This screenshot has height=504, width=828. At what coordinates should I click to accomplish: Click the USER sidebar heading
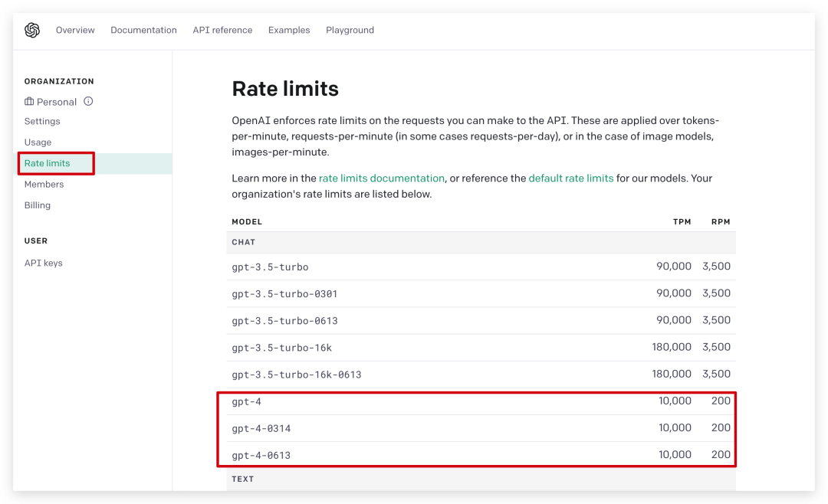coord(36,241)
